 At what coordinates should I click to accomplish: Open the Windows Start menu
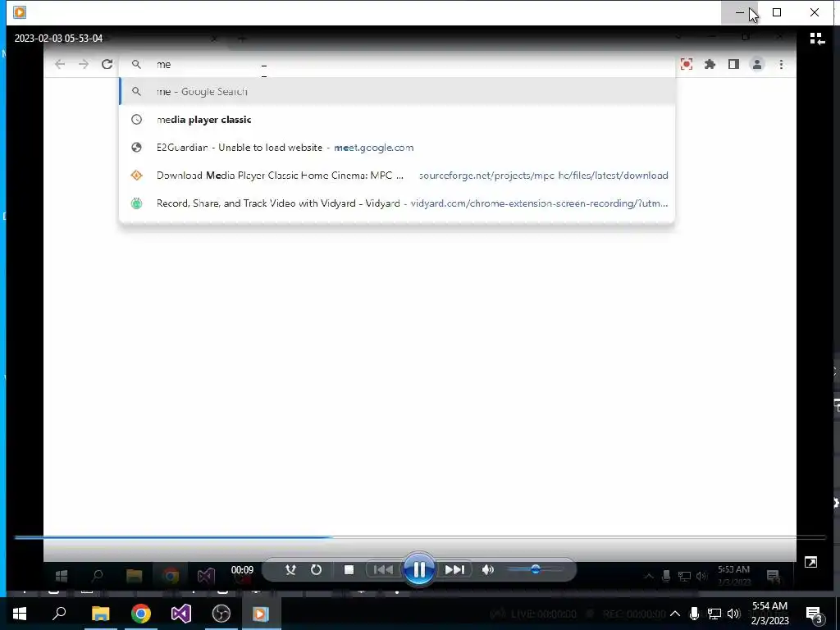point(20,614)
